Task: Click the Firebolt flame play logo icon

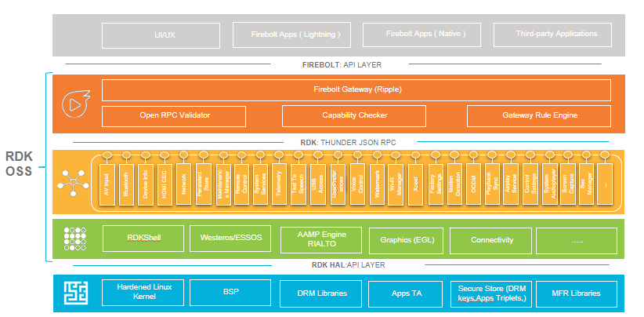Action: (x=75, y=104)
